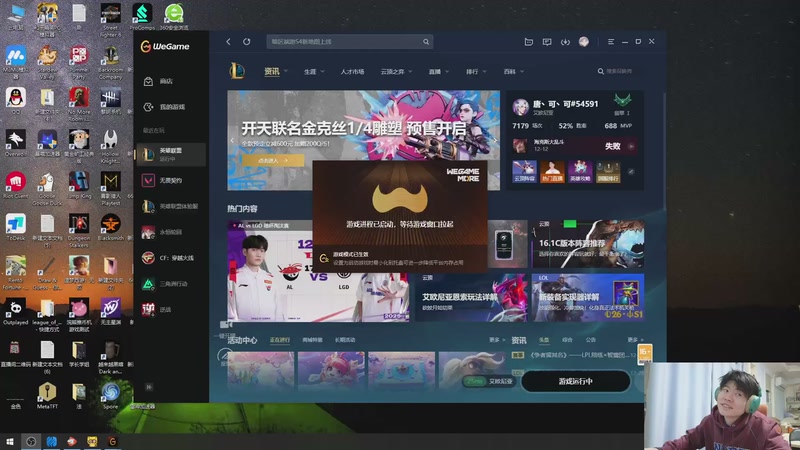Screen dimensions: 800x450
Task: Switch to the 长期活动 activity tab
Action: tap(345, 340)
